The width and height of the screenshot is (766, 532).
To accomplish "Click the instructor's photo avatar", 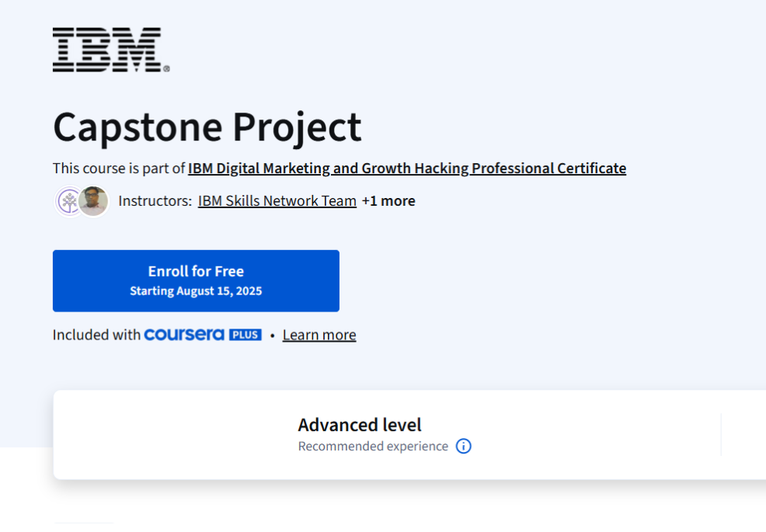I will coord(93,201).
